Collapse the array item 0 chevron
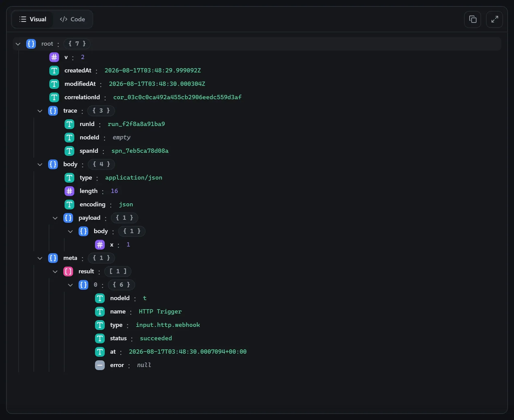 [70, 285]
